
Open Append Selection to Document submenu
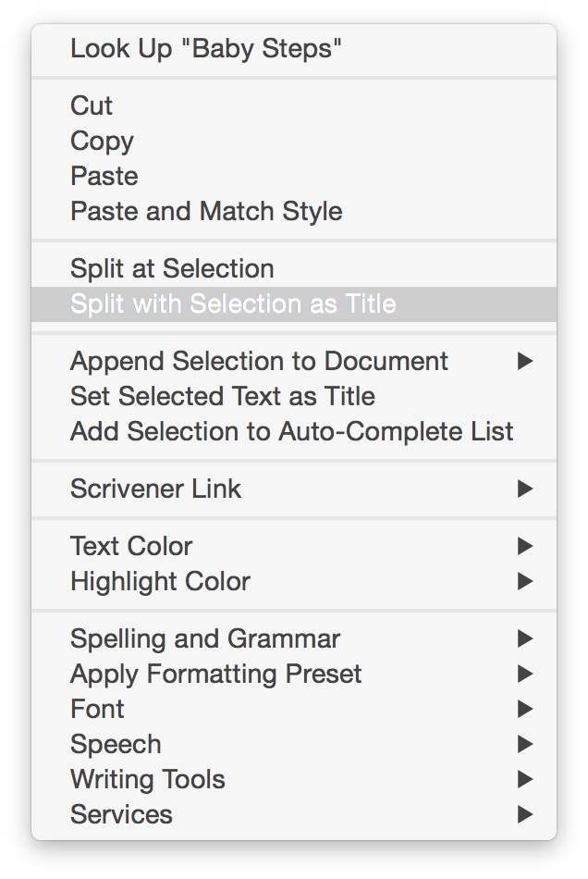click(259, 362)
